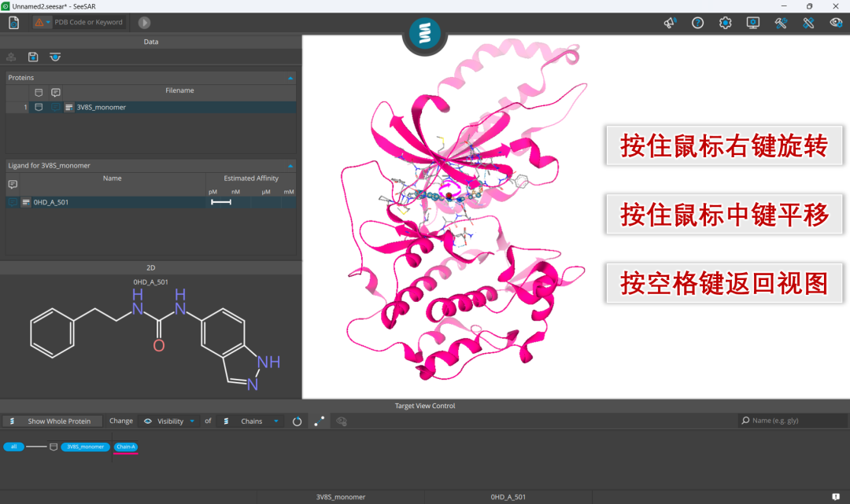The height and width of the screenshot is (504, 850).
Task: Open the help question mark icon
Action: pos(697,23)
